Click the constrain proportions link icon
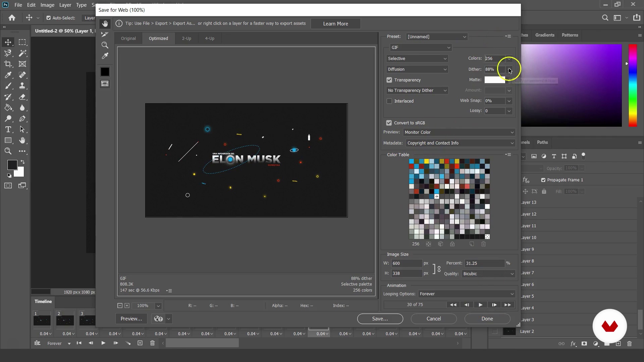 click(x=439, y=269)
